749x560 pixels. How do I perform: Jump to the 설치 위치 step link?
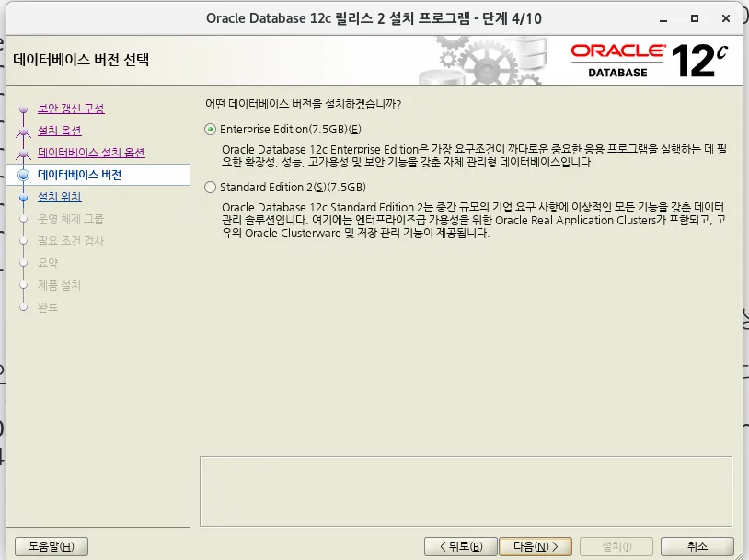click(60, 197)
